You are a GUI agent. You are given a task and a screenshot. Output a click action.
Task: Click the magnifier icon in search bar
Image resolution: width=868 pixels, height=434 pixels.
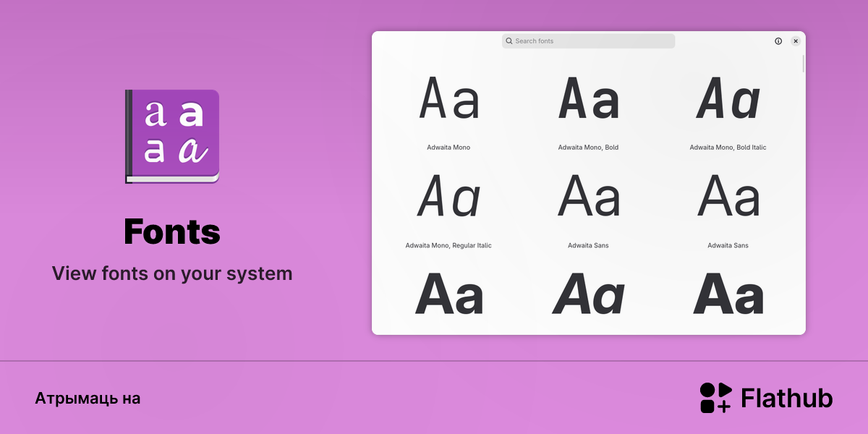[x=509, y=41]
